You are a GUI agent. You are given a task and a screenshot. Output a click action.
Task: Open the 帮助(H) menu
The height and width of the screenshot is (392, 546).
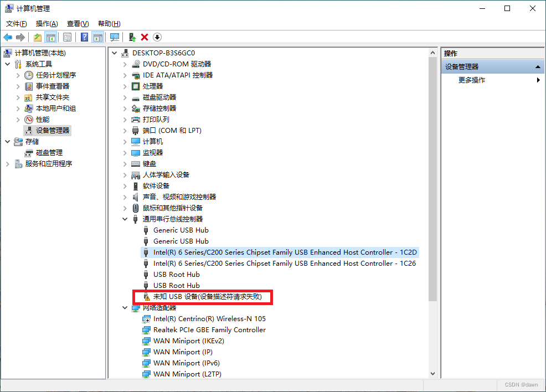click(x=109, y=24)
